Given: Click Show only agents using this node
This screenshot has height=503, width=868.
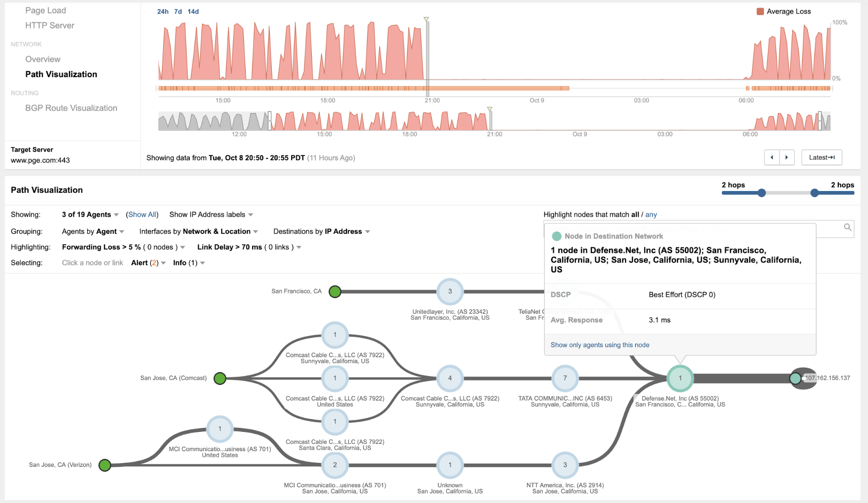Looking at the screenshot, I should [599, 345].
